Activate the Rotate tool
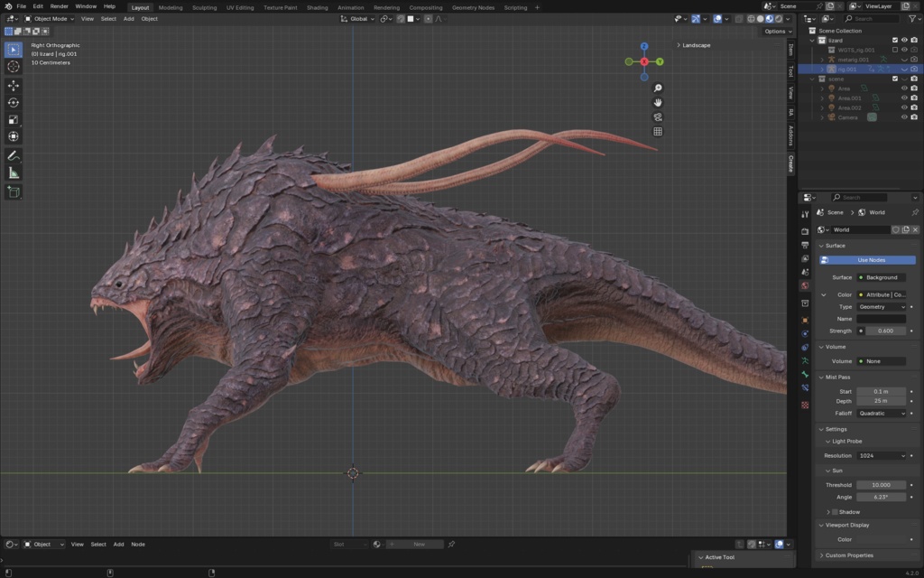Viewport: 924px width, 578px height. click(13, 102)
